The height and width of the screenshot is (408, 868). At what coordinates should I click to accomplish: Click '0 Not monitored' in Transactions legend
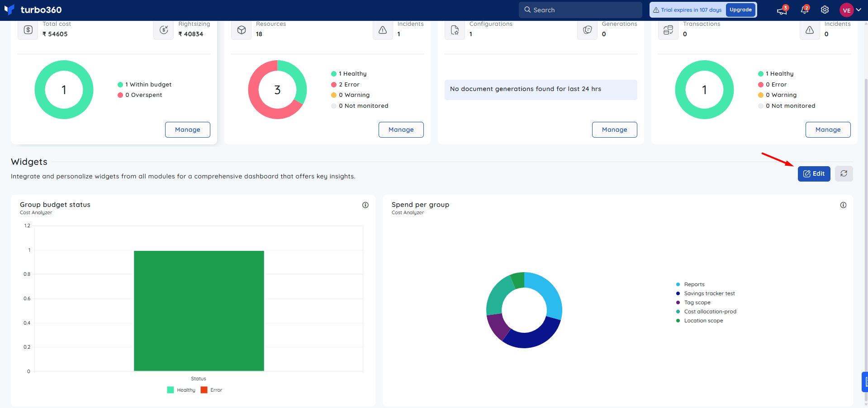pos(791,106)
